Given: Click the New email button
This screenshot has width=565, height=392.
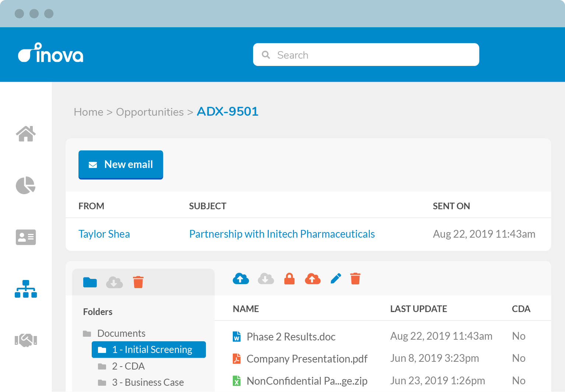Looking at the screenshot, I should coord(121,165).
